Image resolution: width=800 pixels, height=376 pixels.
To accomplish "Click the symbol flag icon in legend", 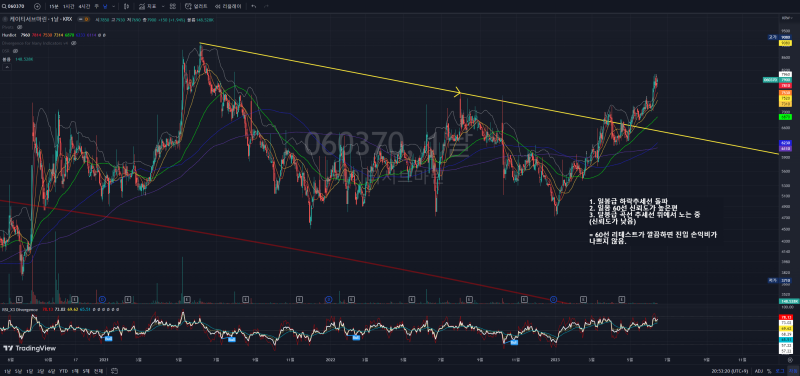I will pos(5,18).
